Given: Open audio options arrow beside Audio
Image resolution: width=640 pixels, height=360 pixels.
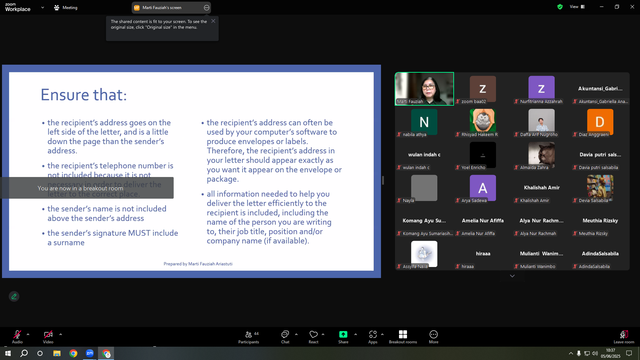Looking at the screenshot, I should click(x=28, y=334).
